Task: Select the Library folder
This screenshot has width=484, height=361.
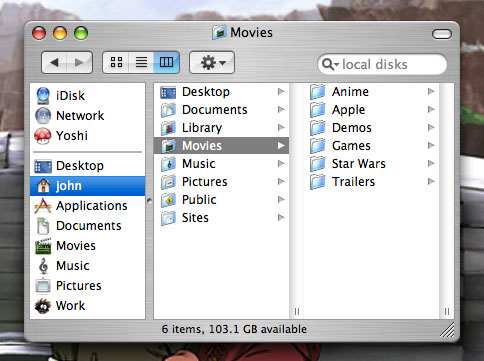Action: pyautogui.click(x=221, y=128)
